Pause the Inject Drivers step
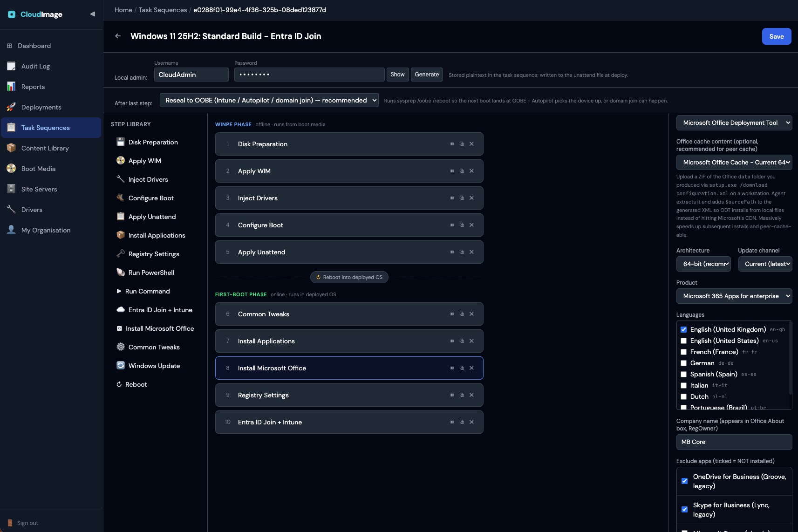Screen dimensions: 798x532 coord(452,198)
